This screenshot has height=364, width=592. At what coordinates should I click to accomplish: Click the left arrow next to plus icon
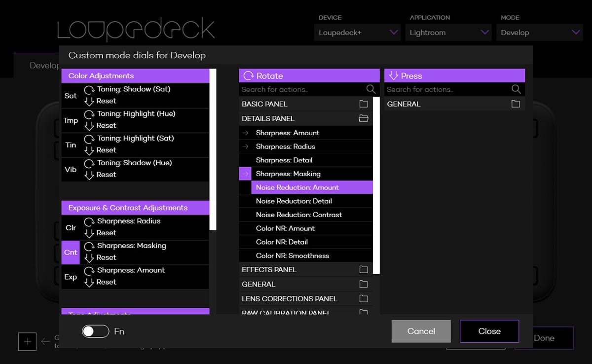[45, 341]
